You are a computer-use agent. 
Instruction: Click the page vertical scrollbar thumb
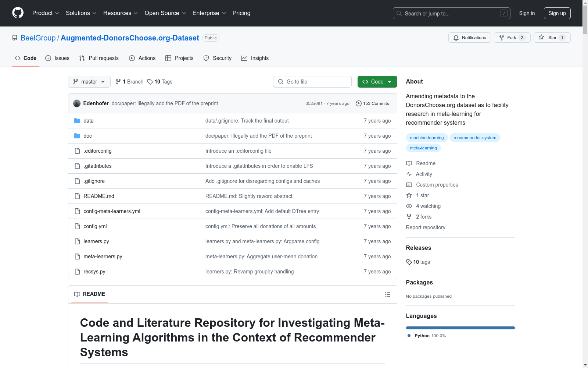[585, 20]
